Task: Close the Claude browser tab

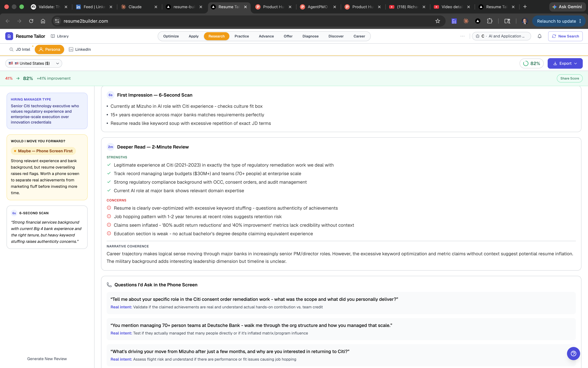Action: (156, 7)
